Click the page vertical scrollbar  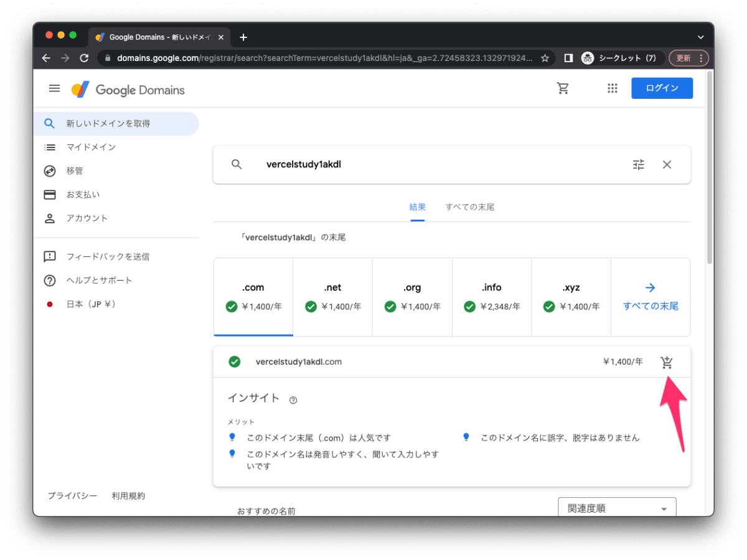[710, 169]
